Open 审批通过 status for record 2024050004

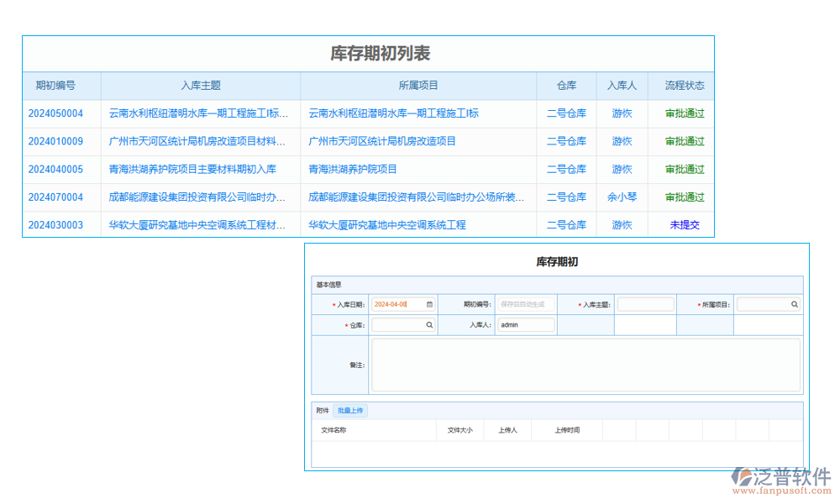pos(680,113)
